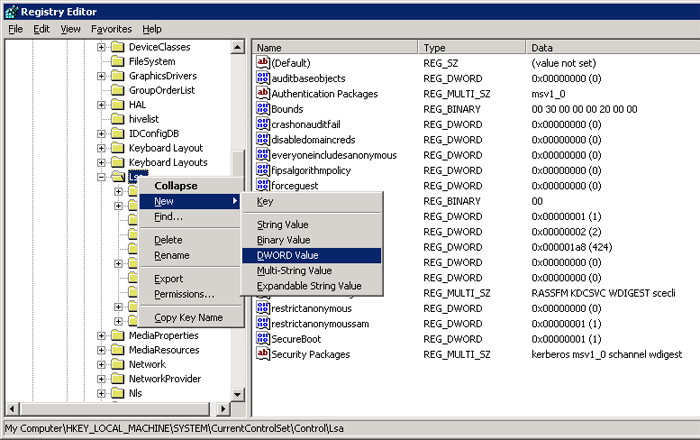Image resolution: width=700 pixels, height=440 pixels.
Task: Click the tree pane scroll down arrow
Action: click(x=238, y=394)
